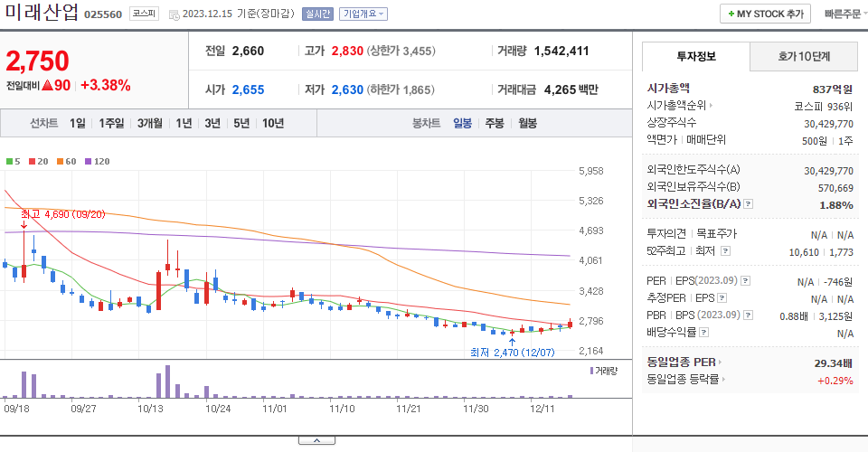Click the 12/11 date label on the chart axis
Screen dimensions: 868x452
pyautogui.click(x=542, y=409)
